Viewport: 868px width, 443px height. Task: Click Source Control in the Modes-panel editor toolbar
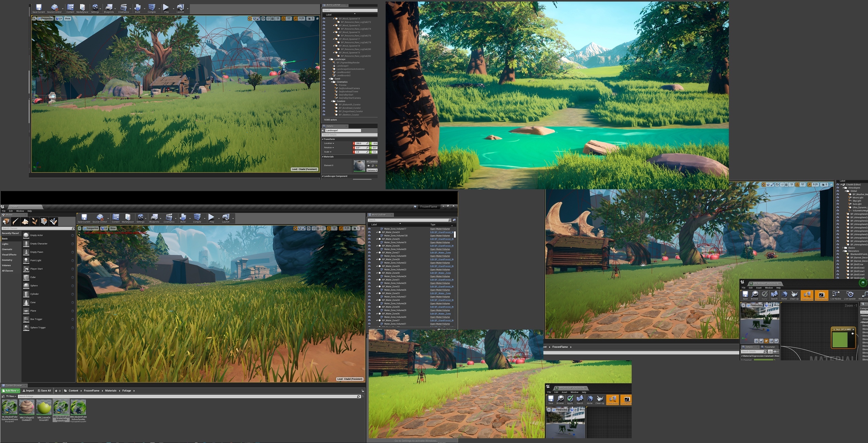click(99, 218)
